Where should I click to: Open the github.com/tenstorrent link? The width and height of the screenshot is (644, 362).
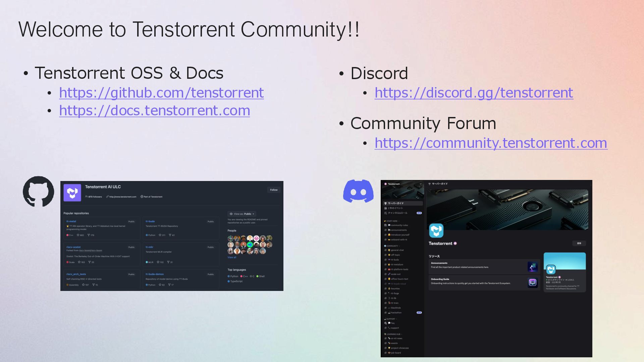tap(161, 93)
